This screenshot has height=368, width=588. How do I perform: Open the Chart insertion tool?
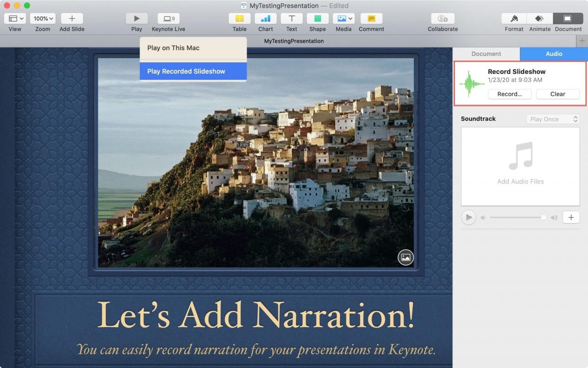(x=266, y=18)
